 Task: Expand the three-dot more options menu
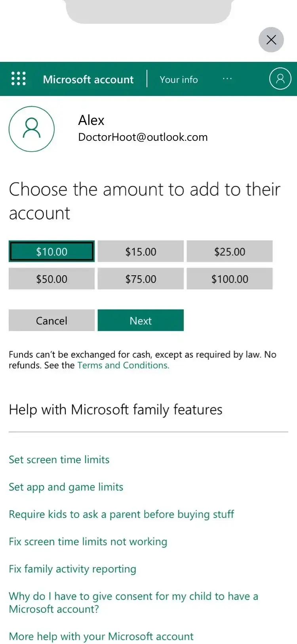227,79
